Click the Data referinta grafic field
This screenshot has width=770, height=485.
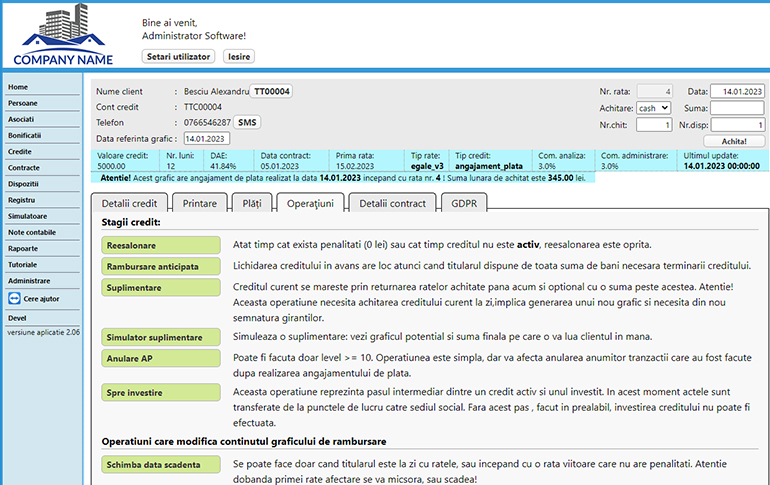pos(207,139)
